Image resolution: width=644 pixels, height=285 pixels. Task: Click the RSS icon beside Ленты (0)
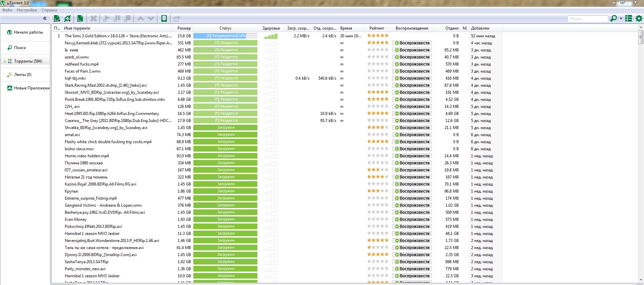tap(10, 75)
